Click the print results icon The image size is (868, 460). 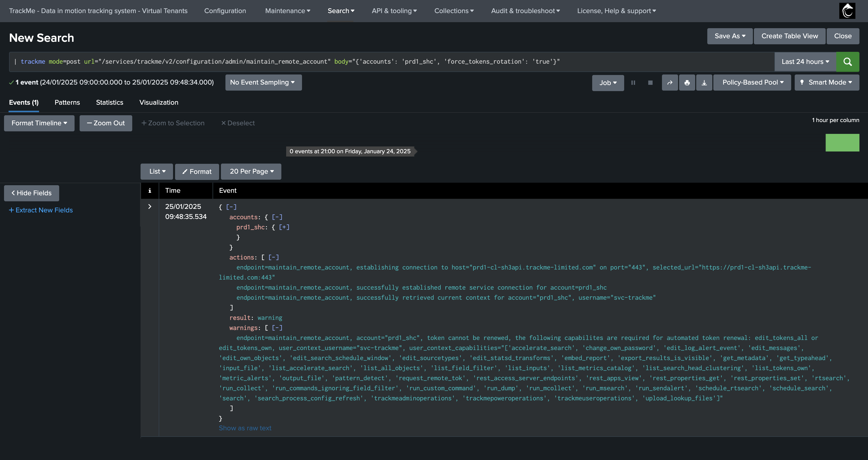point(687,83)
